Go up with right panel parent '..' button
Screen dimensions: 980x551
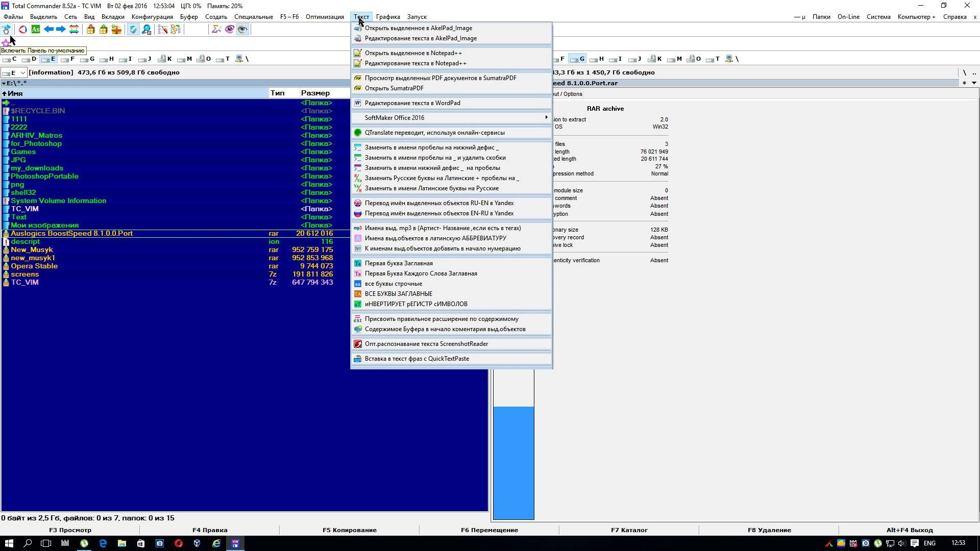pos(974,72)
